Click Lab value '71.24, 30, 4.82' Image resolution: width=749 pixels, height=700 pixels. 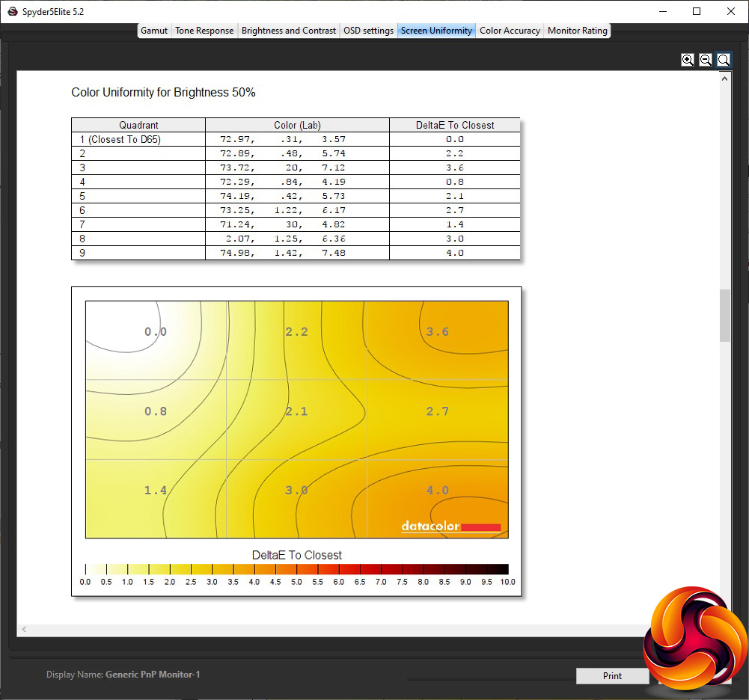pos(283,224)
